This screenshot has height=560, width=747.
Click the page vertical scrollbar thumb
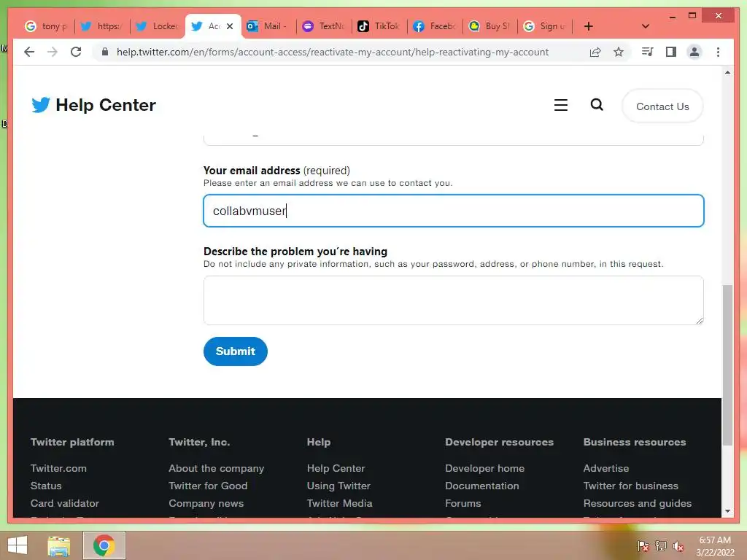(727, 365)
